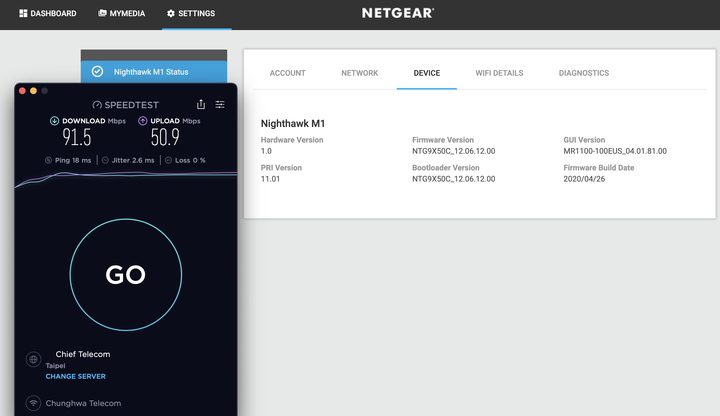Click the Settings gear icon
This screenshot has width=720, height=416.
[x=171, y=13]
